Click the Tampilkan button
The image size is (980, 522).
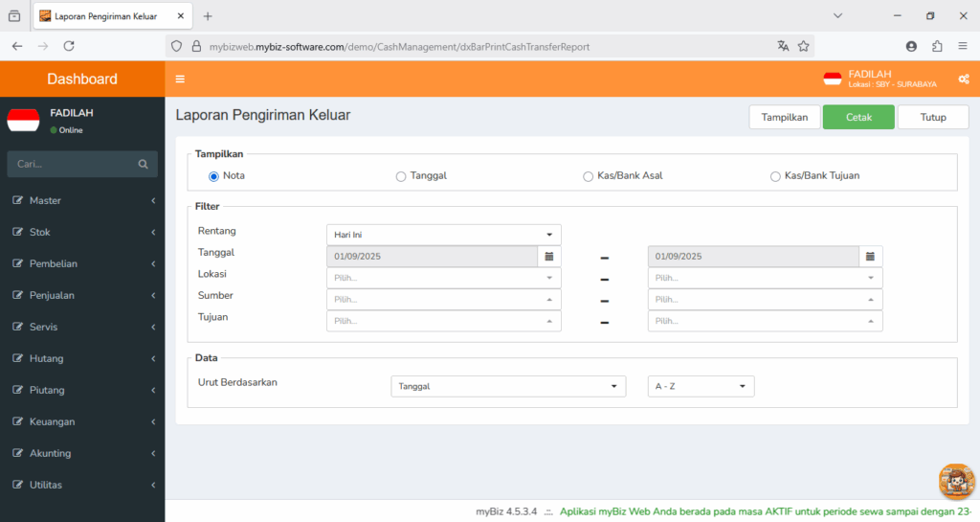pos(785,117)
